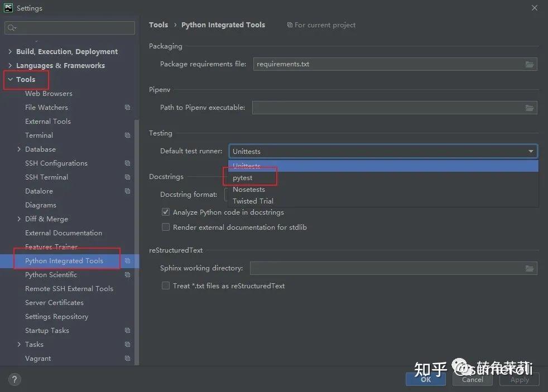Viewport: 548px width, 392px height.
Task: Open Server Certificates settings
Action: pyautogui.click(x=54, y=303)
